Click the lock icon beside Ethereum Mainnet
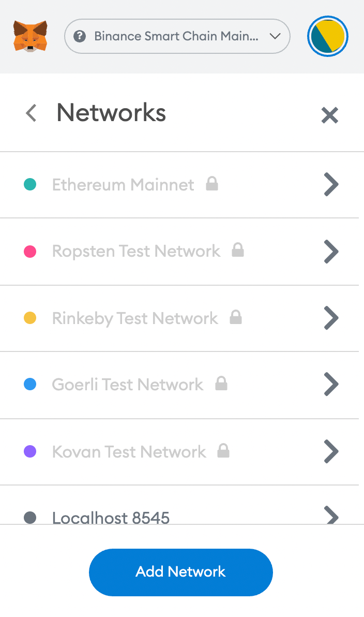This screenshot has height=617, width=364. point(212,183)
